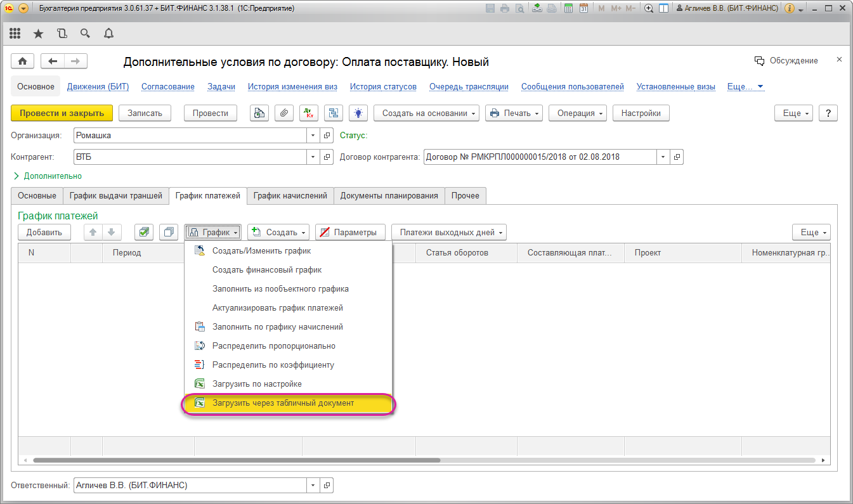The height and width of the screenshot is (504, 853).
Task: Move row down with the down arrow
Action: pyautogui.click(x=112, y=232)
